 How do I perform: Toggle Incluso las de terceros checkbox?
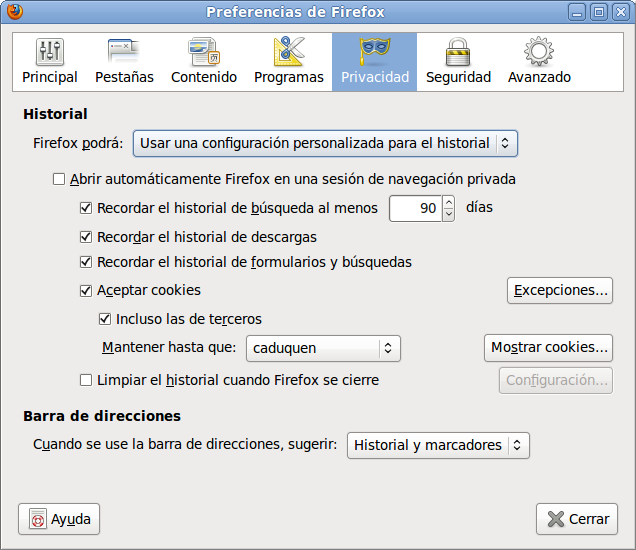coord(105,319)
